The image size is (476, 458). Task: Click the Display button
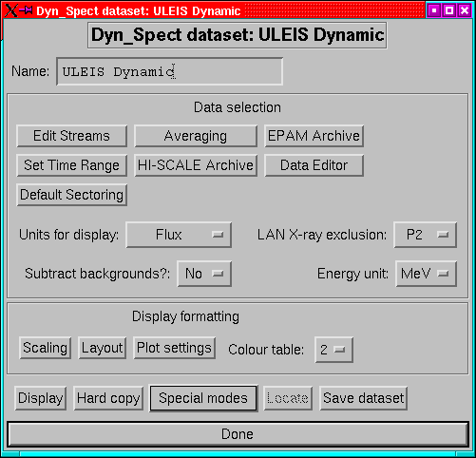[41, 398]
